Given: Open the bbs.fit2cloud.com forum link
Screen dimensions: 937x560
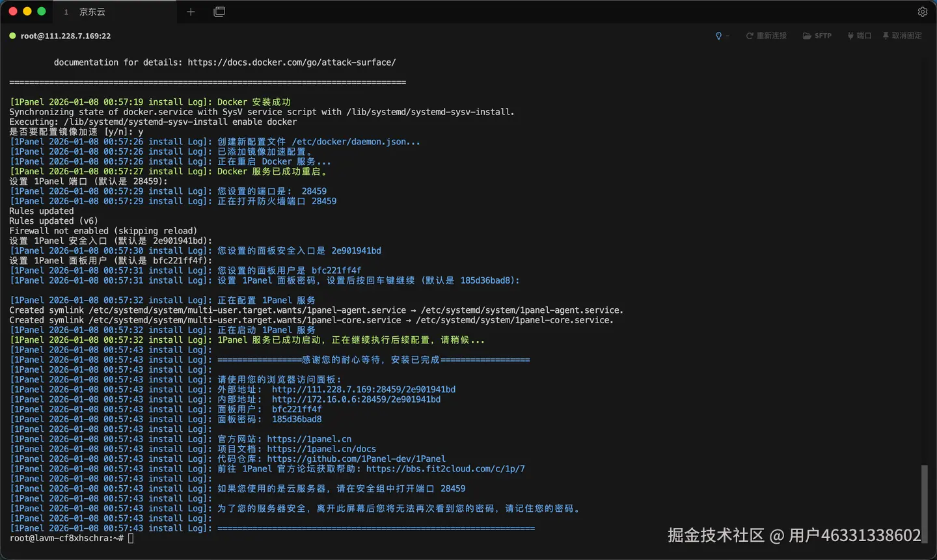Looking at the screenshot, I should coord(445,468).
